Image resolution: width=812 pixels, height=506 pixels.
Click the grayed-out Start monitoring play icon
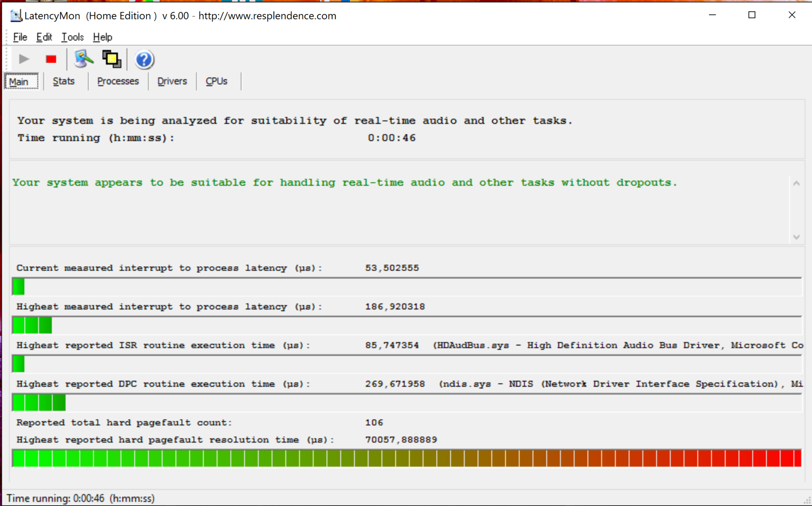coord(24,59)
